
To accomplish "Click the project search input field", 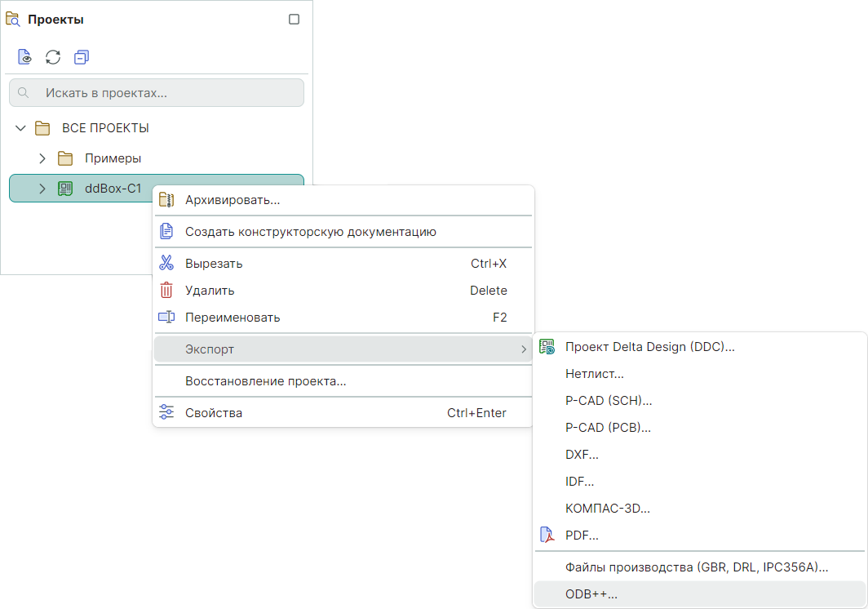I will (x=157, y=93).
